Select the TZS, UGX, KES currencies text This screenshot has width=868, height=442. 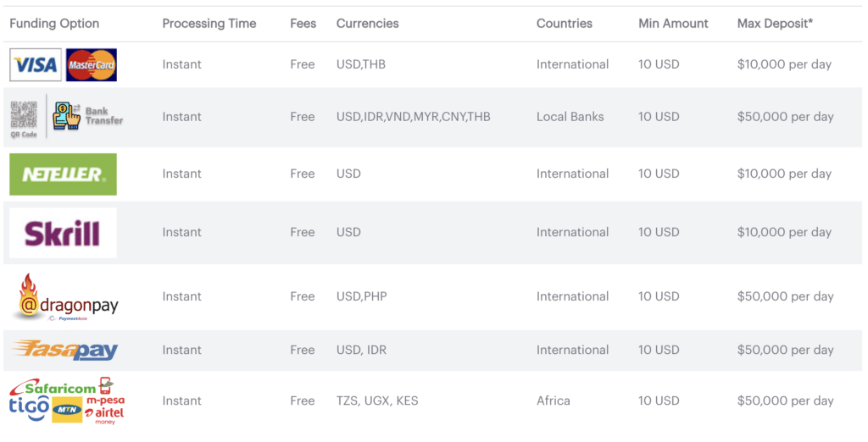point(377,401)
